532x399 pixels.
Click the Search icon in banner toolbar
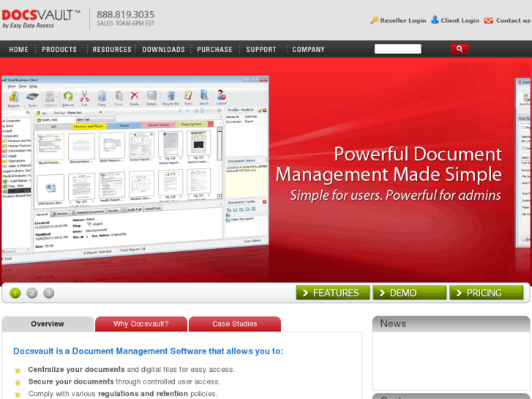(x=204, y=97)
